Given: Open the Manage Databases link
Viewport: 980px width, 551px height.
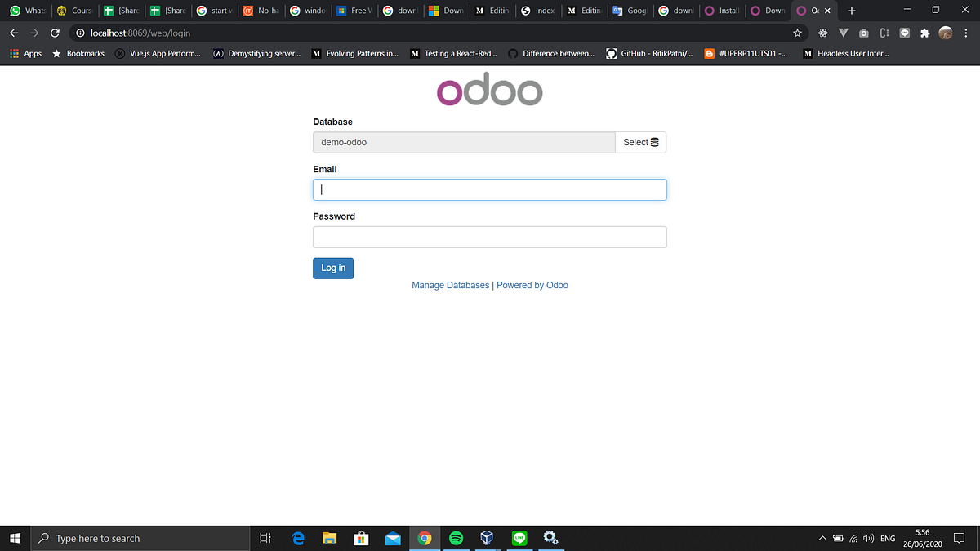Looking at the screenshot, I should pos(450,285).
